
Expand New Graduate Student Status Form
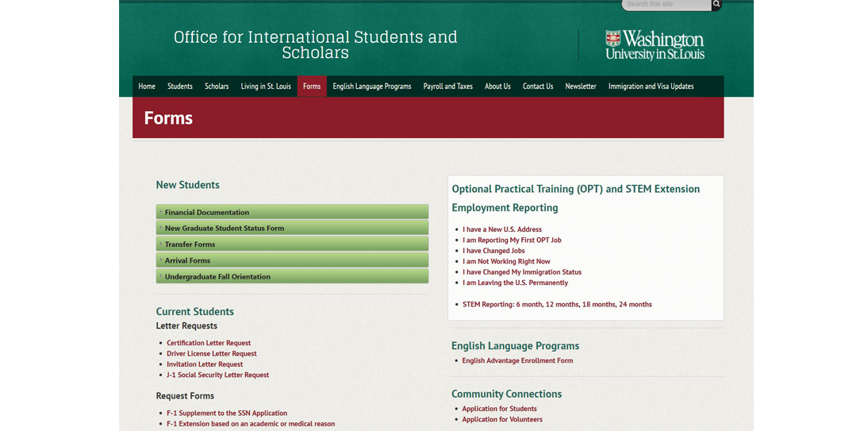click(292, 228)
